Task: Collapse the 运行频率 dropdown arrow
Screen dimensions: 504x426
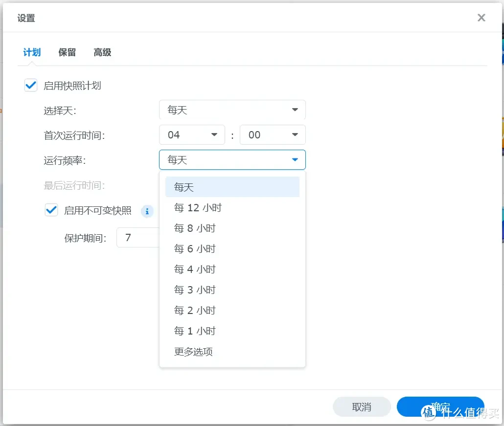Action: click(294, 159)
